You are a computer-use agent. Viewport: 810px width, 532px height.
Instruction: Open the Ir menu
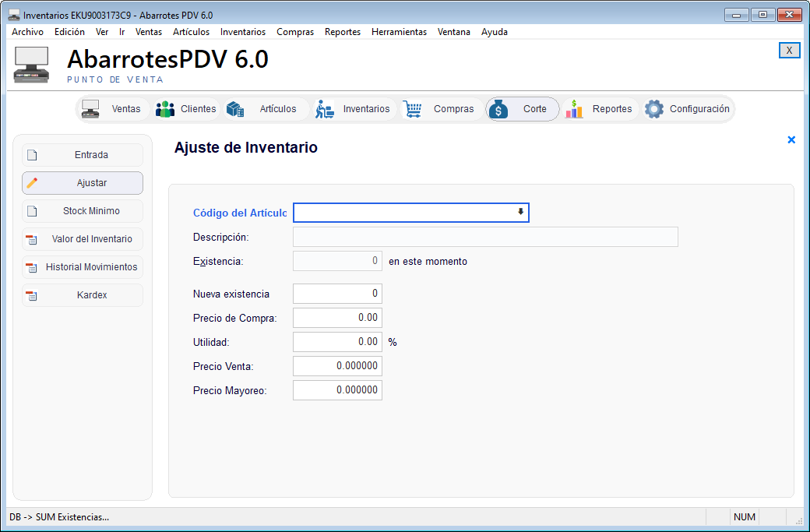[x=122, y=32]
